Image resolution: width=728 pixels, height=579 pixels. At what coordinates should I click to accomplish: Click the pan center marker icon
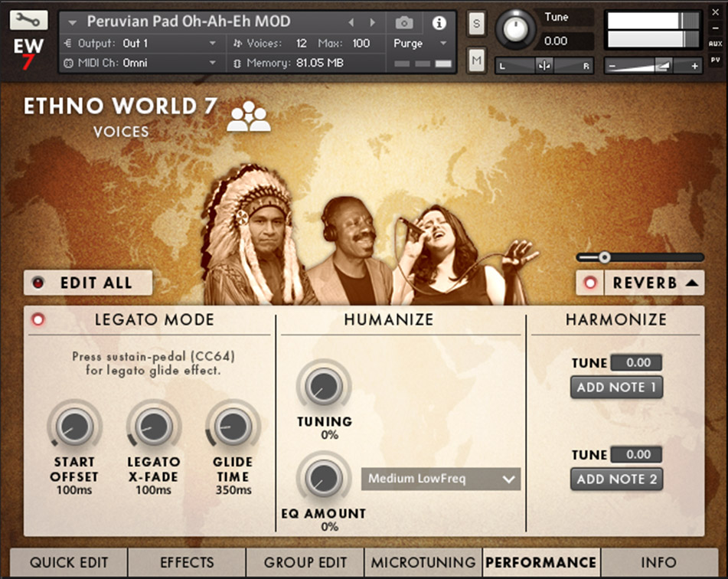pyautogui.click(x=544, y=66)
